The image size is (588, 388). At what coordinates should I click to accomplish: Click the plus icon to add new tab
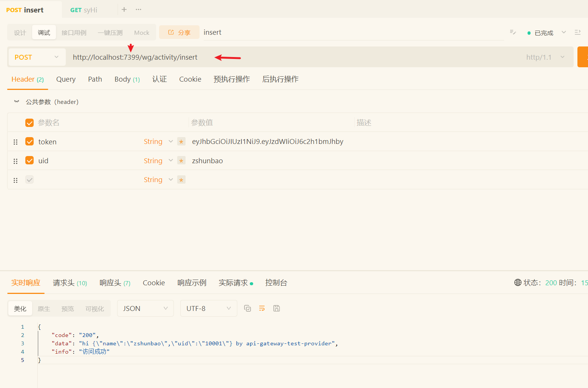[124, 9]
